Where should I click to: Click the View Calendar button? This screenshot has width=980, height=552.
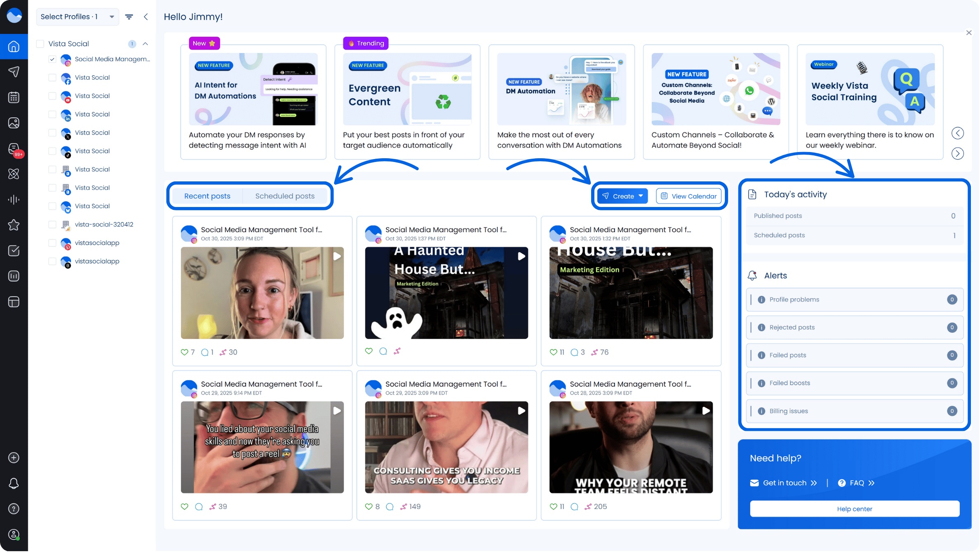point(689,196)
